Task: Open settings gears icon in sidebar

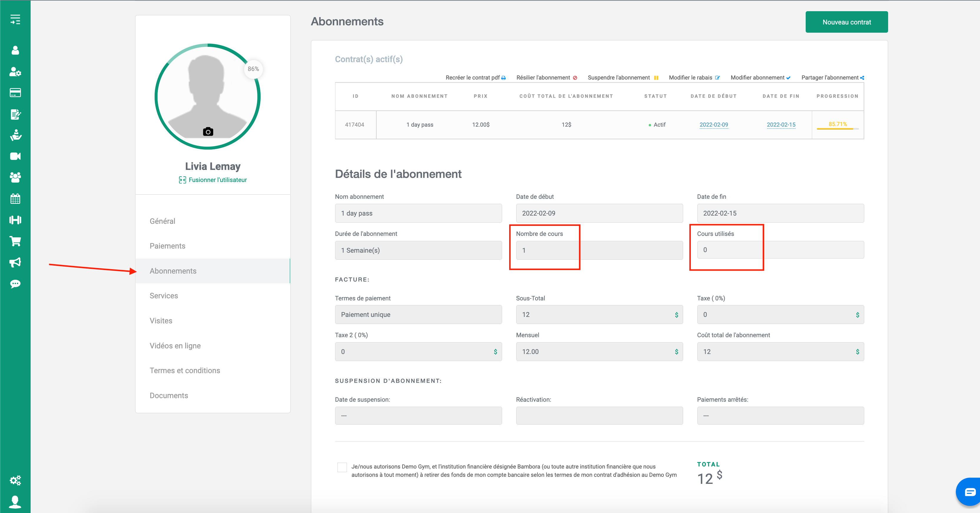Action: tap(15, 480)
